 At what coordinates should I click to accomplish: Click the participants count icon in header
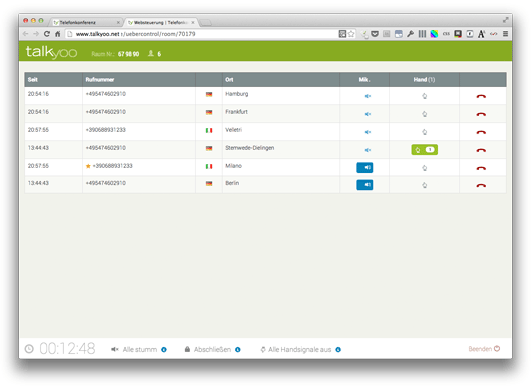point(151,53)
